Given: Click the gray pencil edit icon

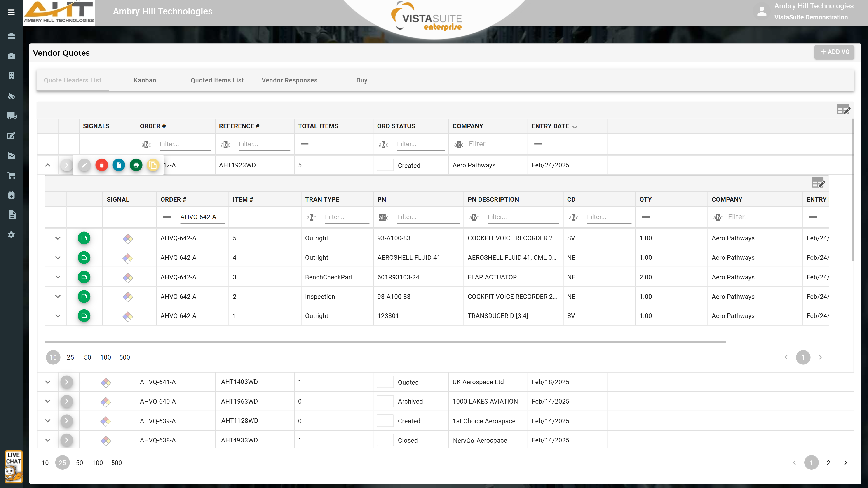Looking at the screenshot, I should tap(84, 165).
